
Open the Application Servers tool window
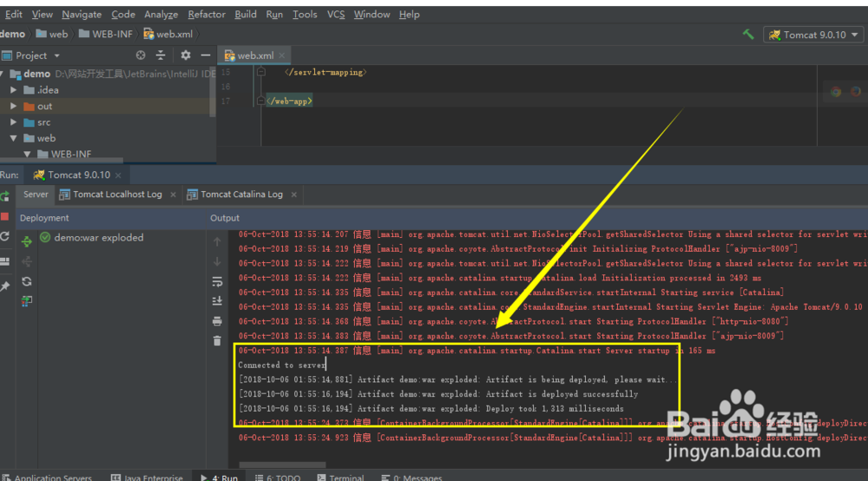47,478
